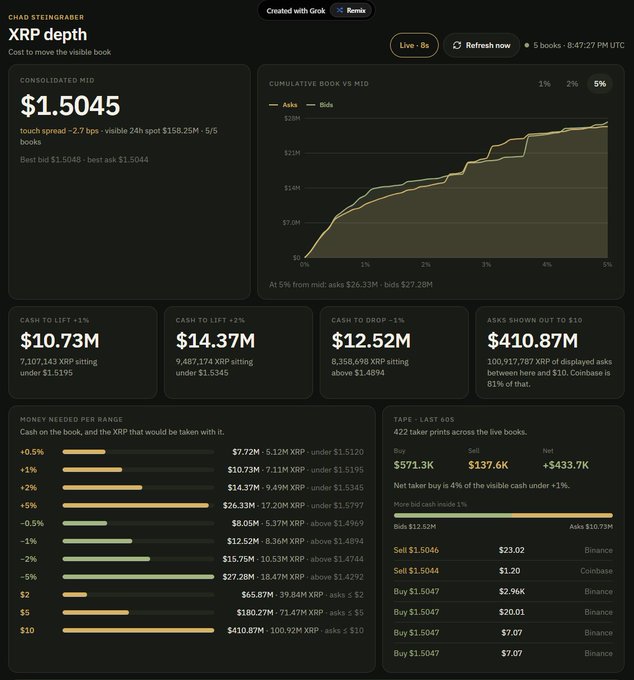Viewport: 634px width, 680px height.
Task: Click the -0.5% row amount $8.05M
Action: pyautogui.click(x=245, y=523)
